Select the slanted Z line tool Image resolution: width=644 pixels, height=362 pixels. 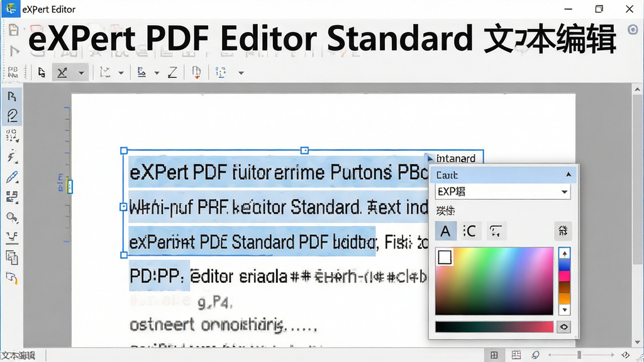(x=172, y=73)
